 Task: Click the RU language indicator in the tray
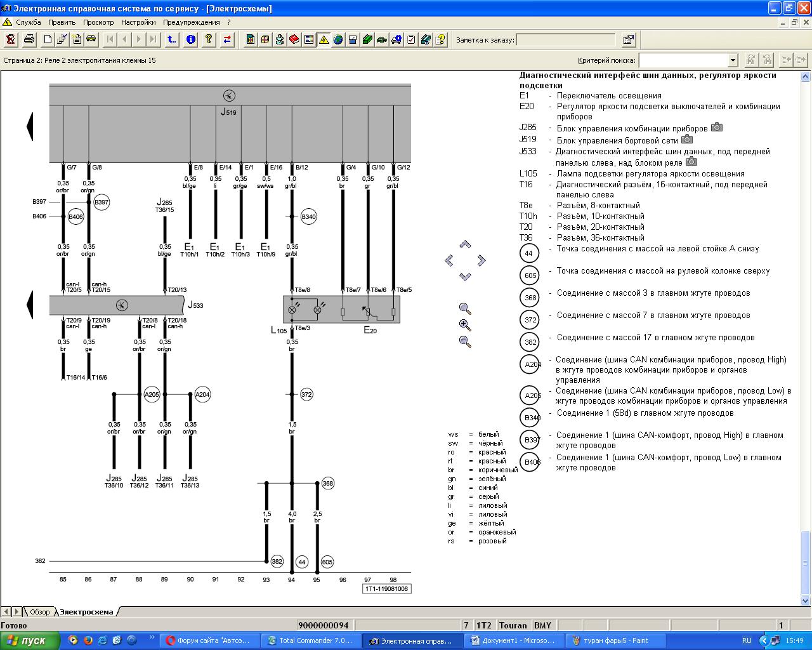(x=747, y=640)
